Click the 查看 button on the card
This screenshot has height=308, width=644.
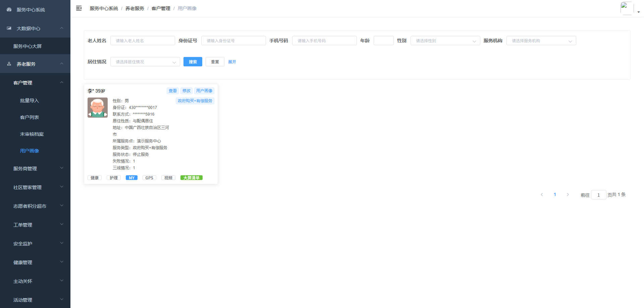pos(173,90)
